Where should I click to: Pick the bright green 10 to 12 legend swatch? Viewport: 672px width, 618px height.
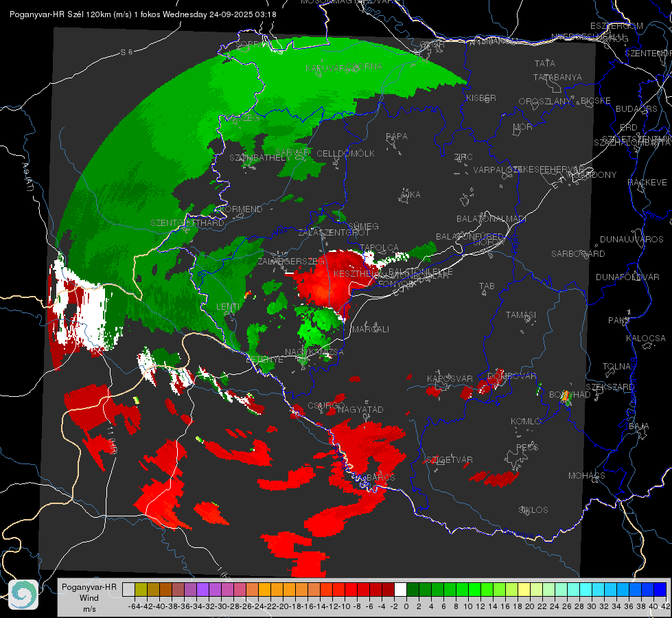click(474, 589)
